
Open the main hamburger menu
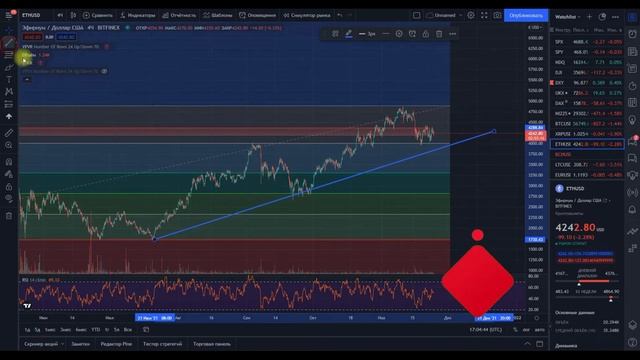[9, 15]
